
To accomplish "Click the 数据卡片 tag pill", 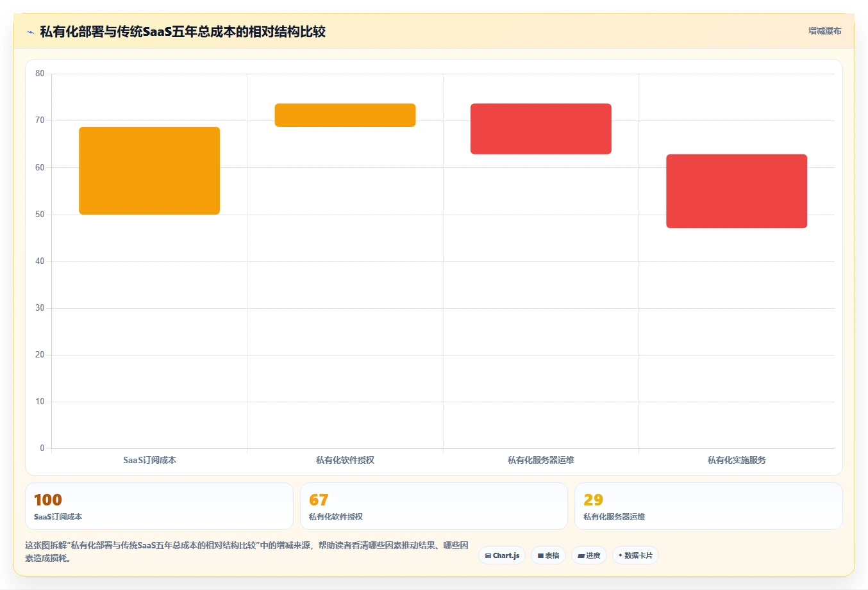I will click(x=635, y=555).
